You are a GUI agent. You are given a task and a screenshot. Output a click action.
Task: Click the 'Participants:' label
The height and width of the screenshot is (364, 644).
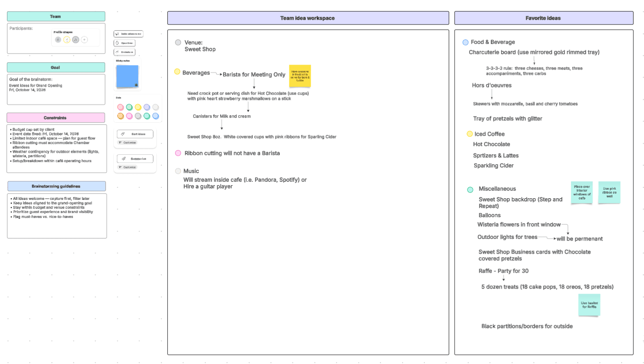[21, 28]
